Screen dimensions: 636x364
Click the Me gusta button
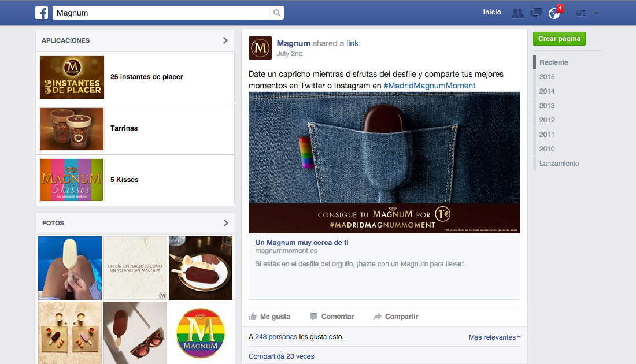coord(269,317)
